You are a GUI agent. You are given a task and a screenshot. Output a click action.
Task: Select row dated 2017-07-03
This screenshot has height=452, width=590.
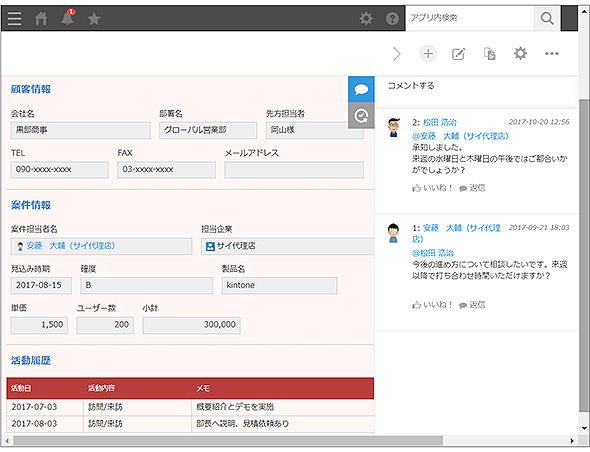coord(190,407)
